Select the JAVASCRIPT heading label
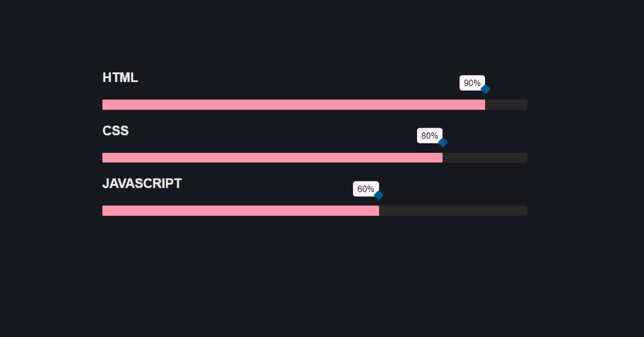The width and height of the screenshot is (644, 337). 142,183
